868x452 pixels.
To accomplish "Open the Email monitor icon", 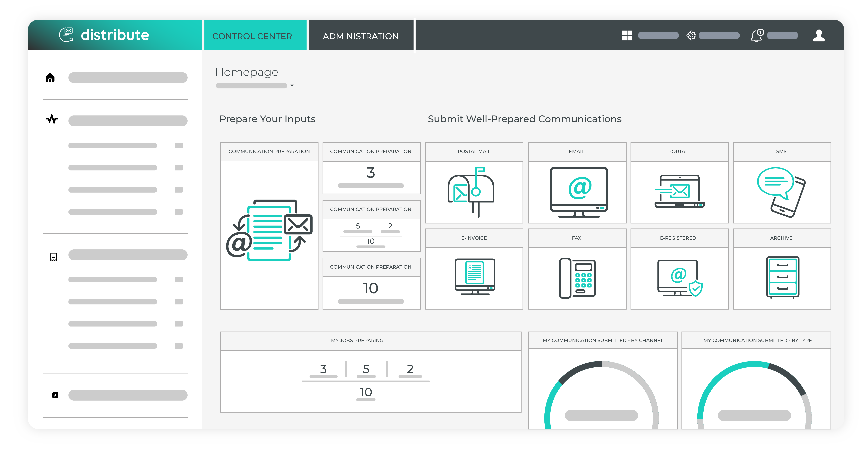I will point(579,192).
